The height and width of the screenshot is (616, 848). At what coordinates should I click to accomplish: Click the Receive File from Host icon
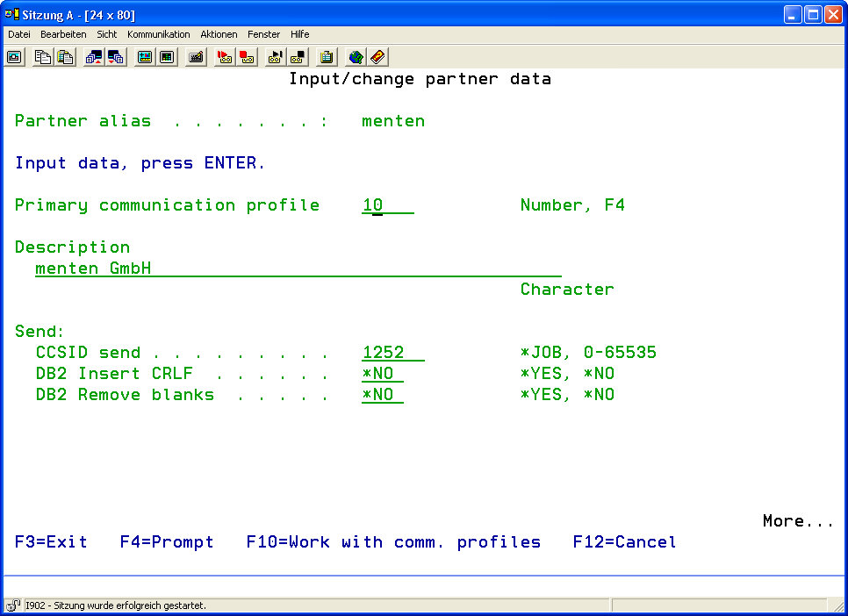(116, 57)
